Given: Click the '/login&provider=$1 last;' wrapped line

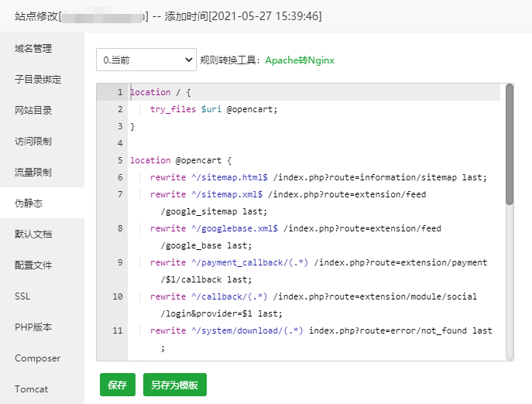Looking at the screenshot, I should (221, 313).
